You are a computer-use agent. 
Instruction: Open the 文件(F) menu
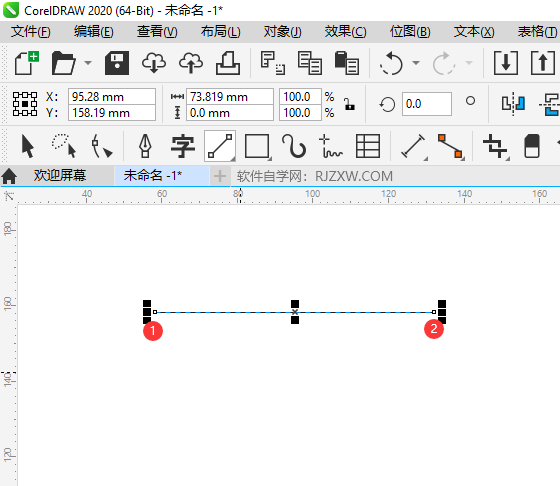(30, 32)
